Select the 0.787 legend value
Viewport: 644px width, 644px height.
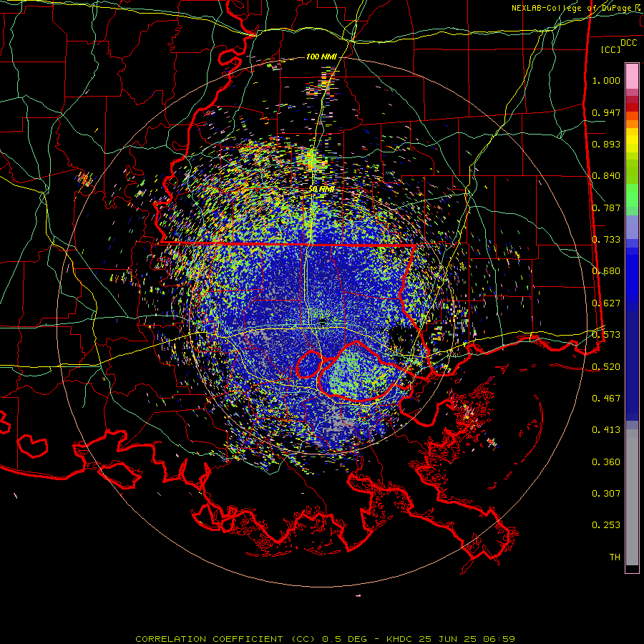click(x=606, y=208)
